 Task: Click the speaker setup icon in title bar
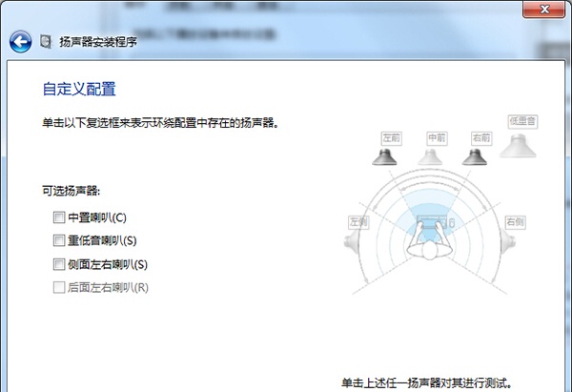[46, 42]
